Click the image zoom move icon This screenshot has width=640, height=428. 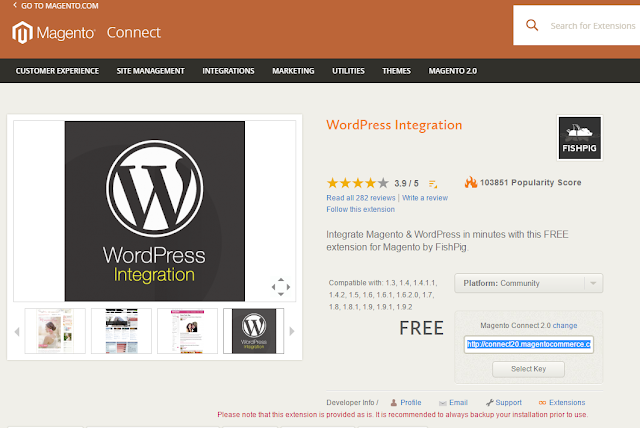281,287
